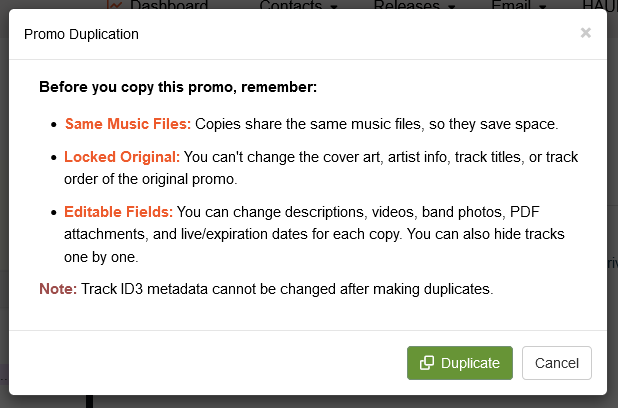Confirm with the green Duplicate button

tap(460, 363)
